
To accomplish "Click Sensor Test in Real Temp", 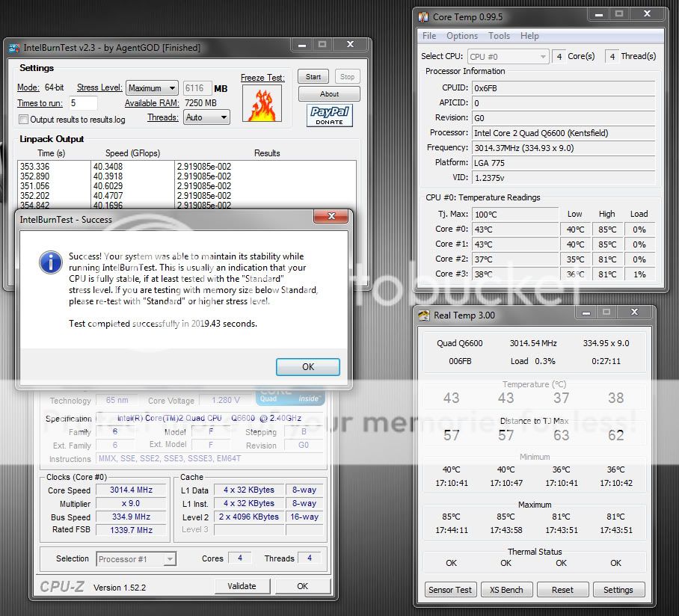I will pos(450,590).
